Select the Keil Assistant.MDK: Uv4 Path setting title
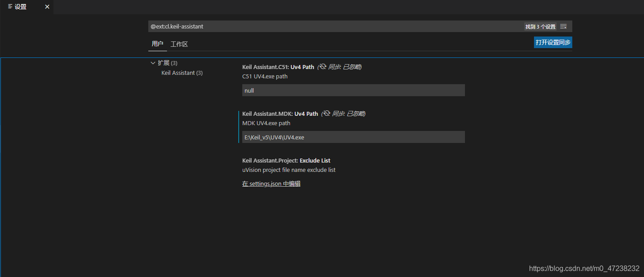The height and width of the screenshot is (277, 644). (280, 114)
